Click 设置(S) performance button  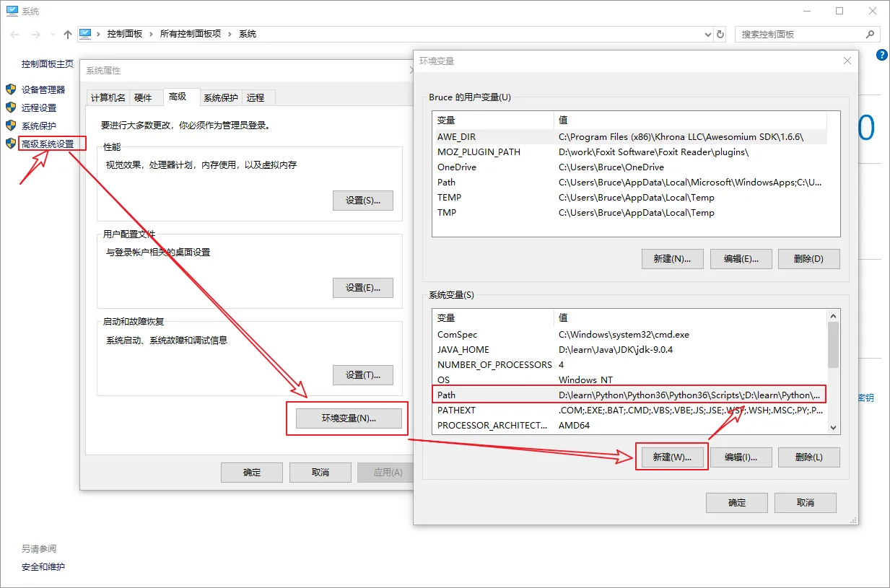click(x=363, y=200)
